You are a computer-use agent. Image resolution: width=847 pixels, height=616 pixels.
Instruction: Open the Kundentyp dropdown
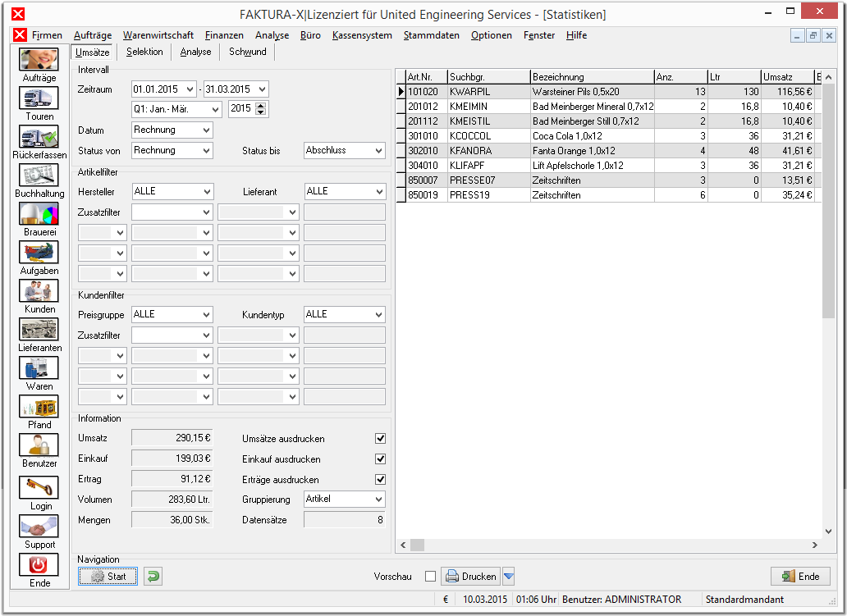click(378, 315)
